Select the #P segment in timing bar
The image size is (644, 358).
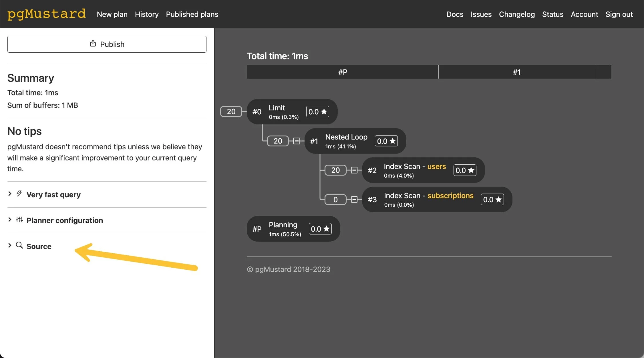tap(343, 72)
